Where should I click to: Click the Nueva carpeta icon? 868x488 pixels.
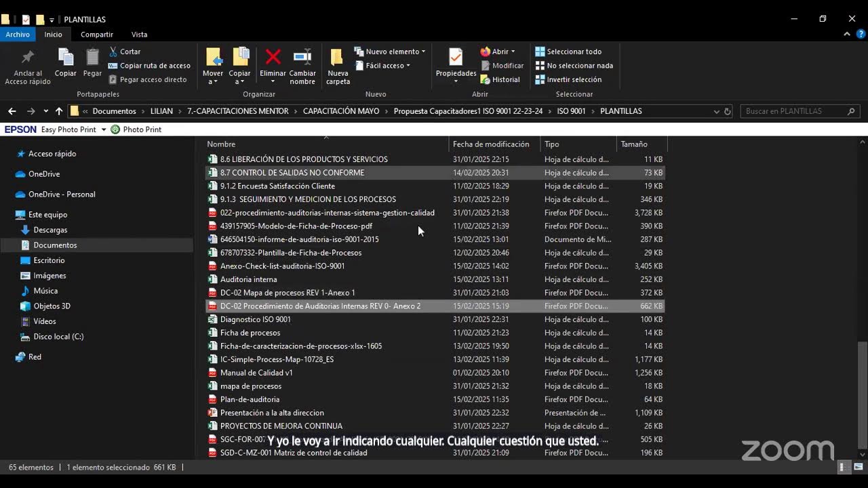click(x=338, y=57)
